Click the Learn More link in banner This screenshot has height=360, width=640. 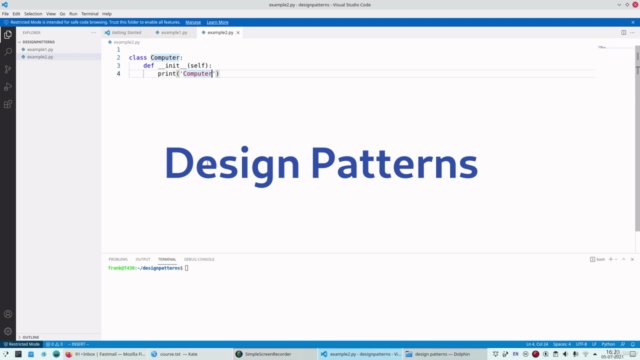point(218,22)
